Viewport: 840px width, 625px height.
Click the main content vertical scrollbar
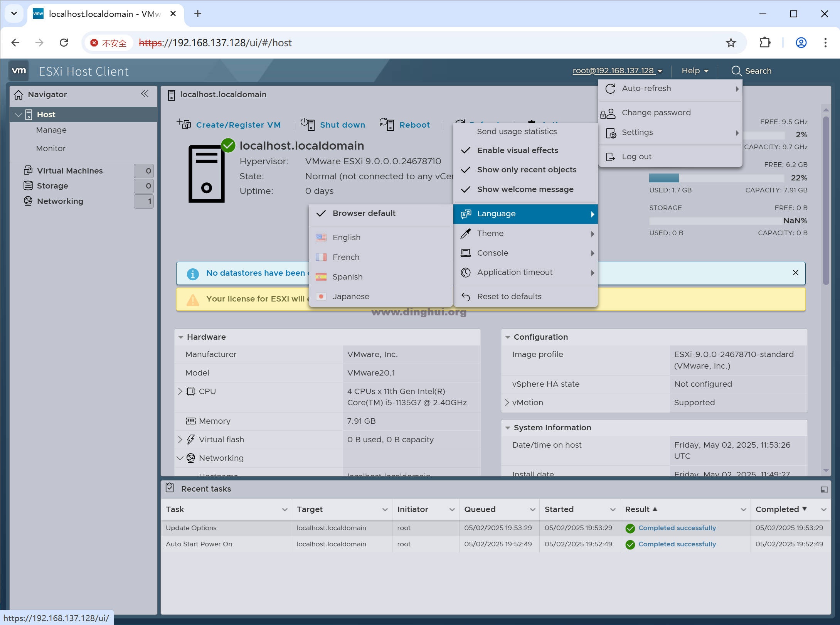coord(826,200)
